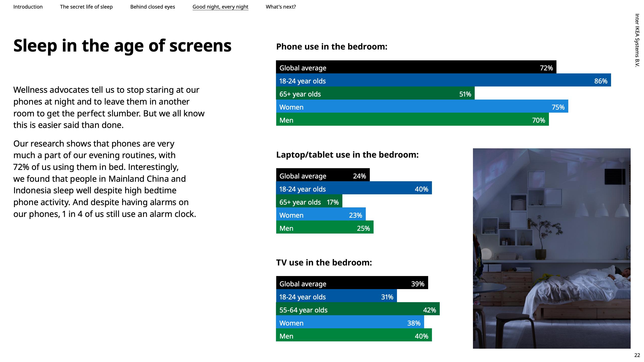Open Behind closed eyes section
644x362 pixels.
coord(153,7)
